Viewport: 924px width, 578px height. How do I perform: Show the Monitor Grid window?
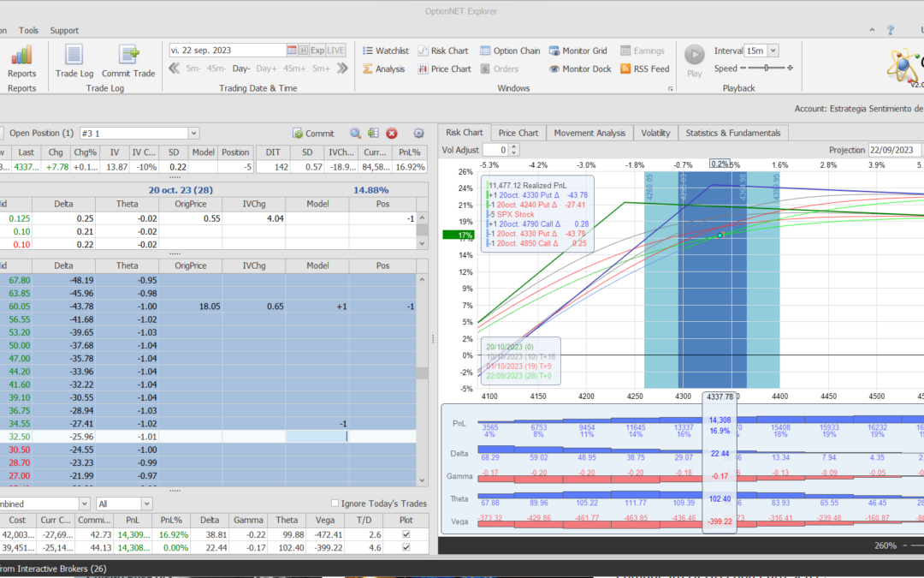[x=577, y=51]
